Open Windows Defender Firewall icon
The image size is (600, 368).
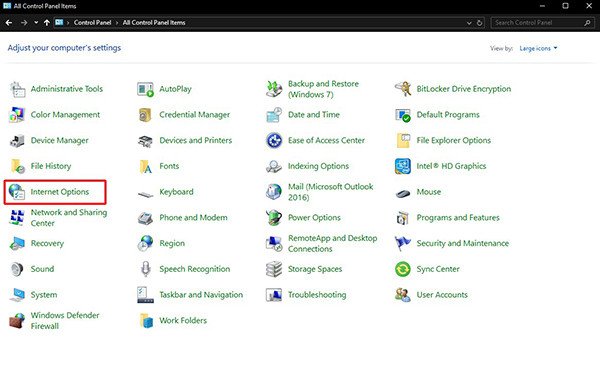pos(17,321)
